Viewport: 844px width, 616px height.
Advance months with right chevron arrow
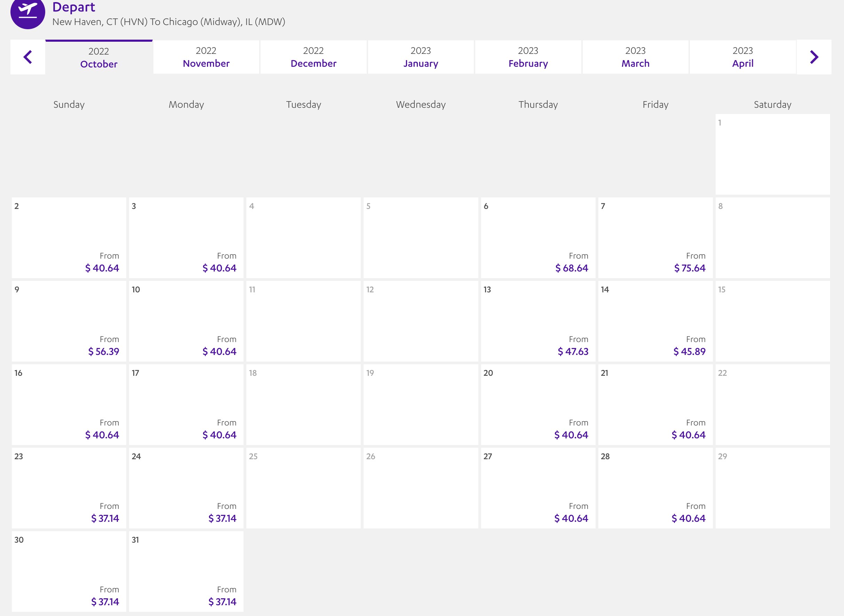pos(814,57)
